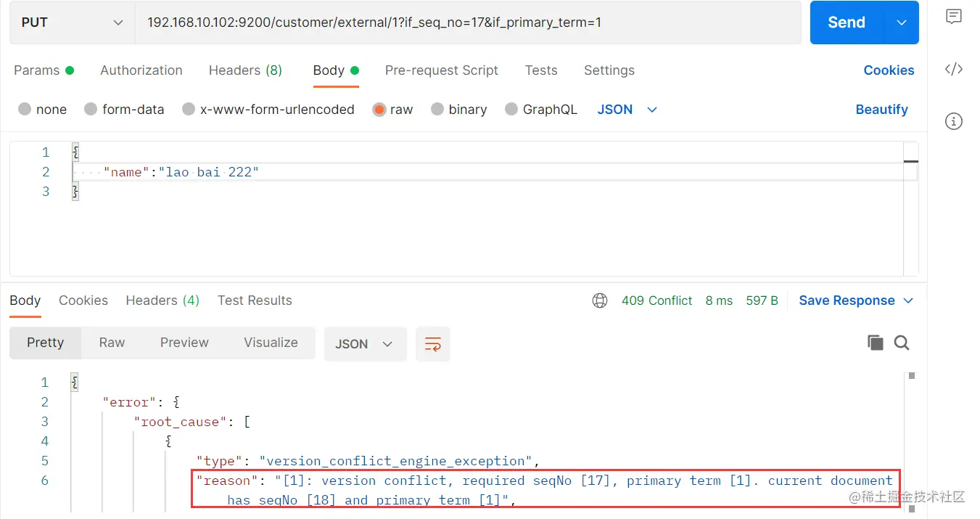Switch to the Authorization tab
This screenshot has height=519, width=980.
tap(141, 70)
